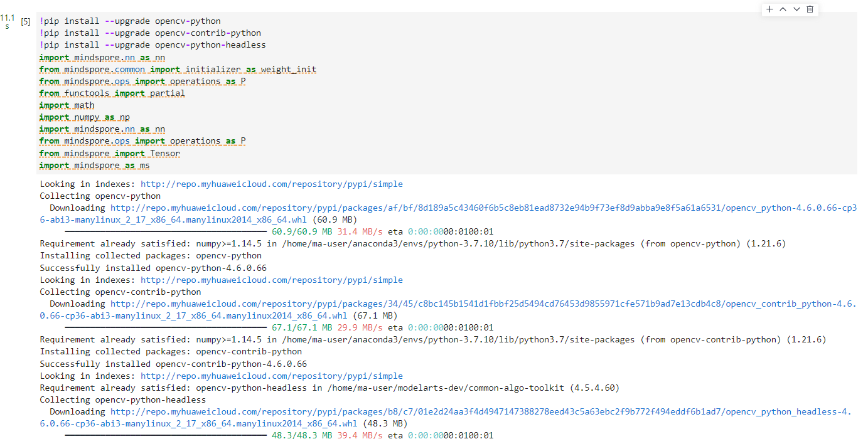The width and height of the screenshot is (868, 439).
Task: Click the 67.1/67.1 MB download progress bar
Action: coord(166,328)
